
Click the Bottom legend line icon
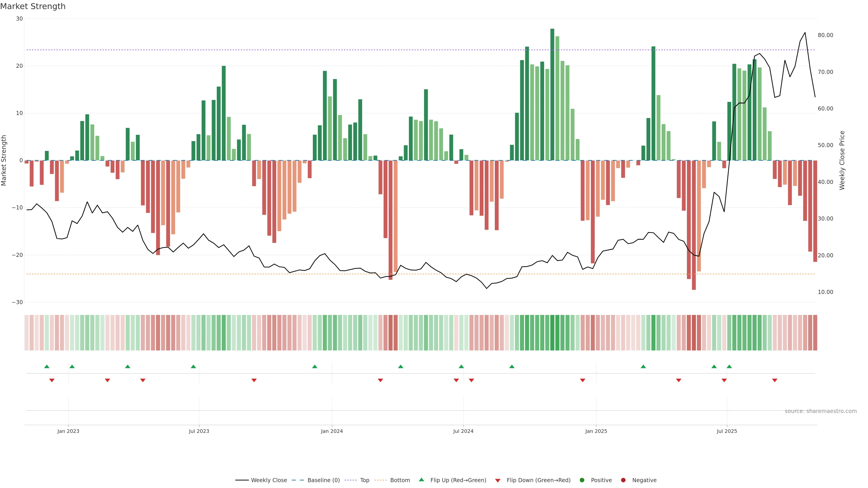[380, 480]
